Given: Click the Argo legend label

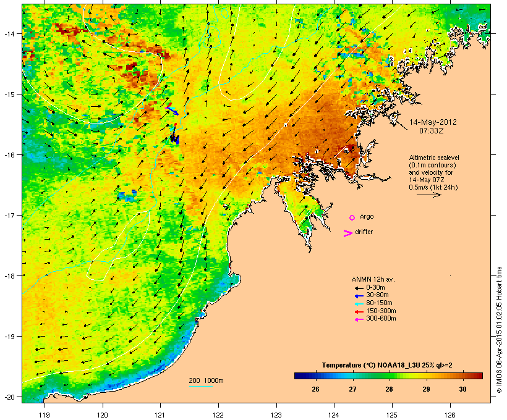Looking at the screenshot, I should (x=367, y=216).
